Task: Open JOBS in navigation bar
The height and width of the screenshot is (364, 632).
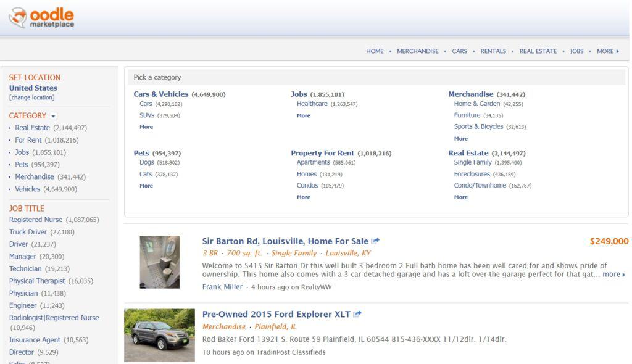Action: click(576, 51)
